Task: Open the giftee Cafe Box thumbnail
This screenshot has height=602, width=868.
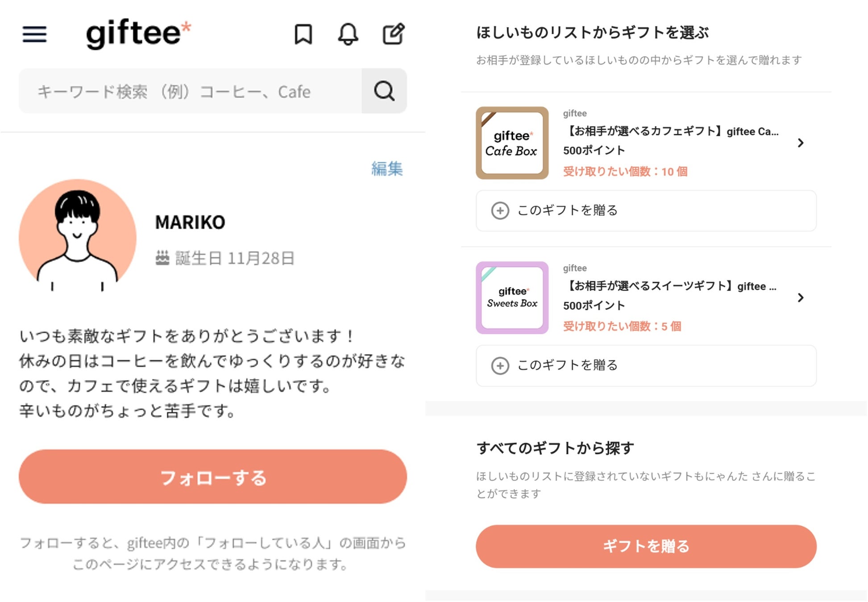Action: click(512, 143)
